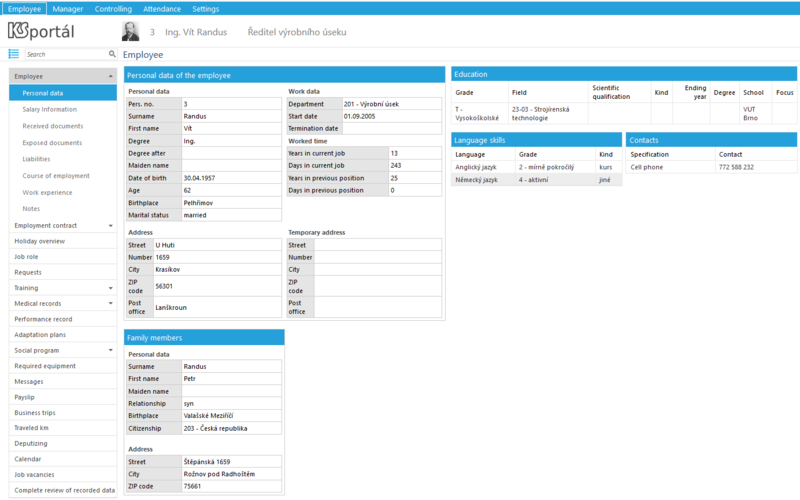Click the Street value U Huti
Viewport: 800px width, 500px height.
click(217, 245)
